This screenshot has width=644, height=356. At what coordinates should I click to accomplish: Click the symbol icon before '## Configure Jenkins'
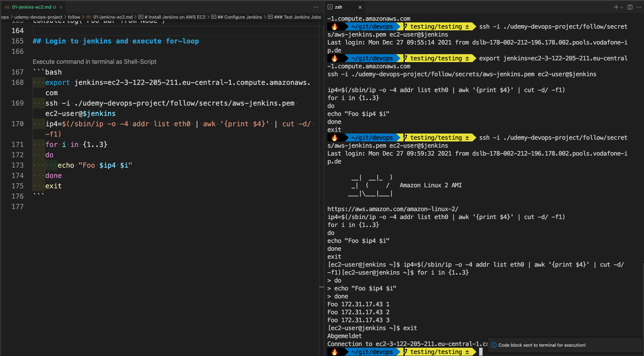pos(214,17)
